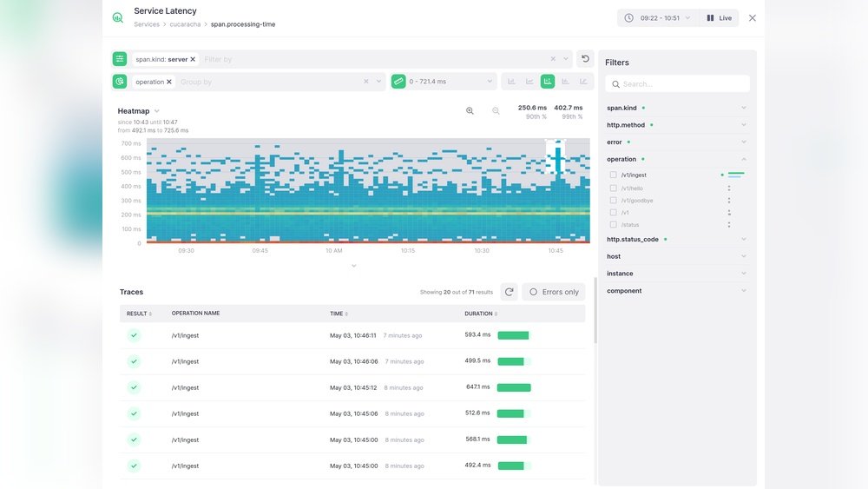The image size is (868, 489).
Task: Refresh the traces list
Action: 509,292
